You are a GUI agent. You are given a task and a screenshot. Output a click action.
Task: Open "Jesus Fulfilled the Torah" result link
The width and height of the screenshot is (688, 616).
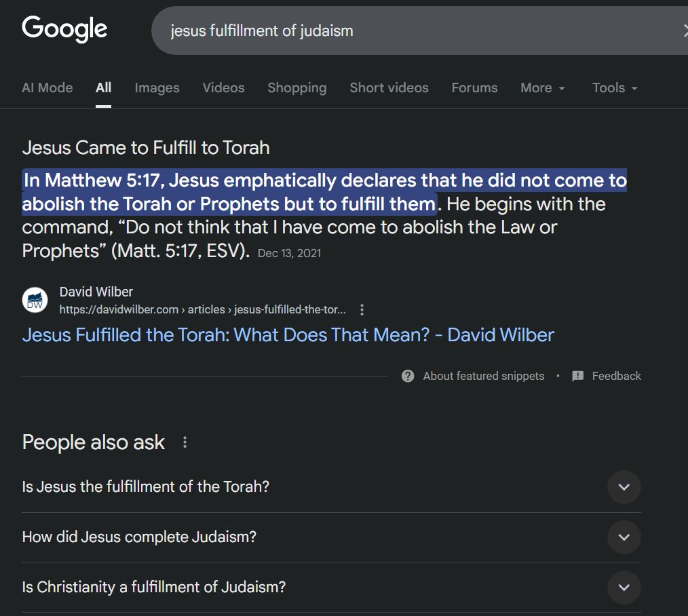pyautogui.click(x=288, y=334)
